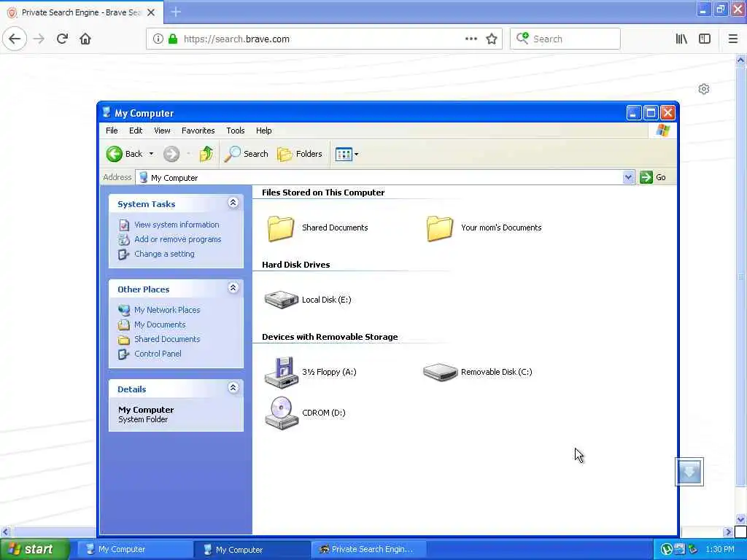Image resolution: width=747 pixels, height=560 pixels.
Task: Go forward in the browser
Action: (x=39, y=39)
